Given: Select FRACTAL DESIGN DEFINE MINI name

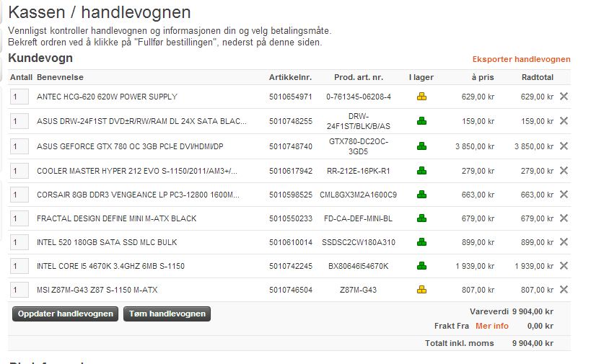Looking at the screenshot, I should [116, 218].
